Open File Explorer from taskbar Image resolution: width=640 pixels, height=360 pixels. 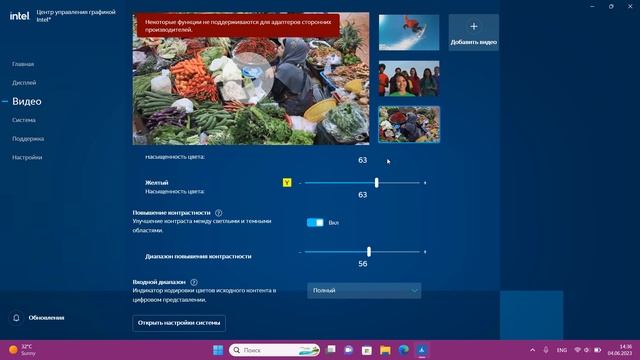(385, 350)
